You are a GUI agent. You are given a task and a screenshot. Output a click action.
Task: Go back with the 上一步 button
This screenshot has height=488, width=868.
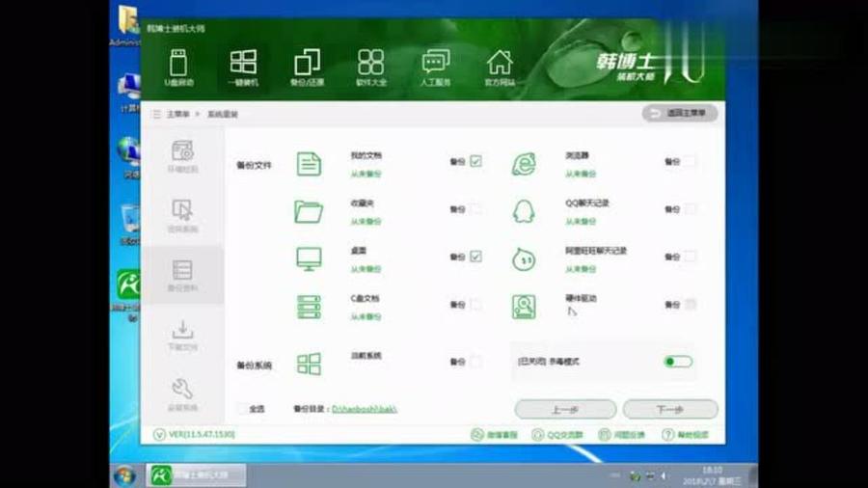tap(565, 410)
